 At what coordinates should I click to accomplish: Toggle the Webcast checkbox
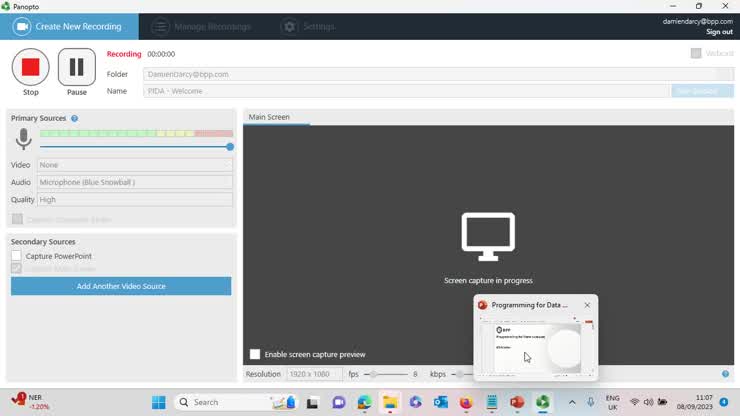click(696, 53)
